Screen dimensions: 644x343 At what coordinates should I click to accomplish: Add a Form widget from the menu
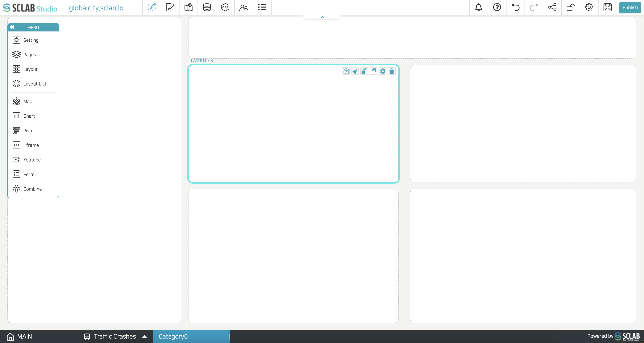tap(33, 174)
